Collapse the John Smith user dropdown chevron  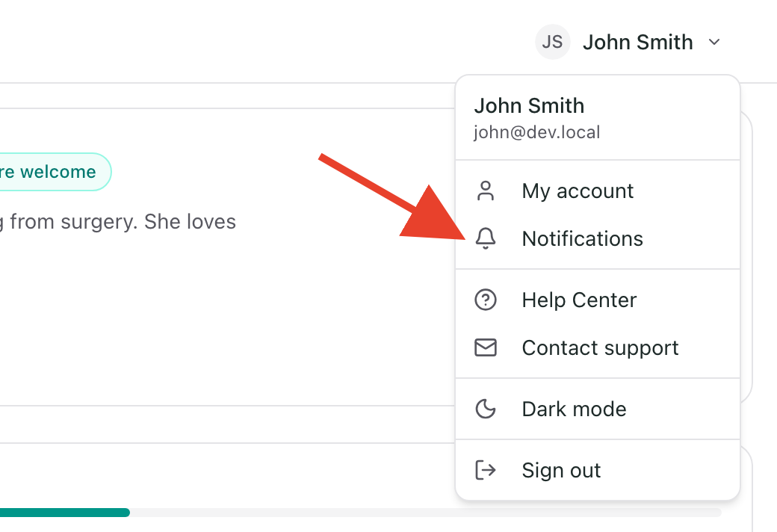point(714,42)
